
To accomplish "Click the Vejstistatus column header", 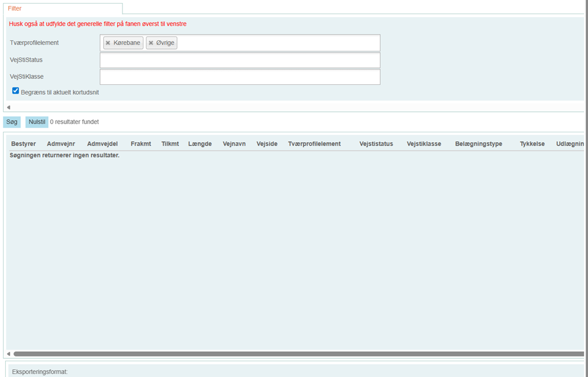I will pos(376,144).
